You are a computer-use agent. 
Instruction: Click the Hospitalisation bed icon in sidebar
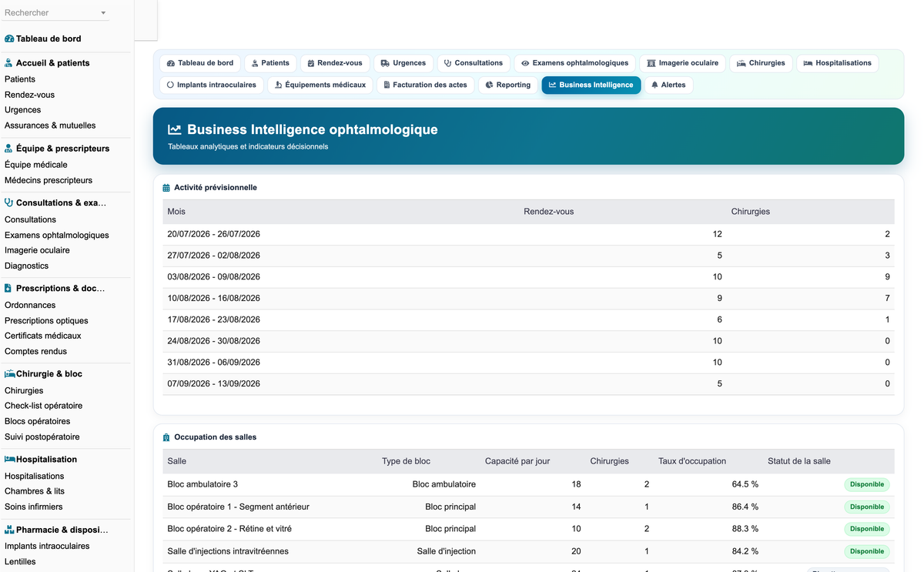coord(10,460)
